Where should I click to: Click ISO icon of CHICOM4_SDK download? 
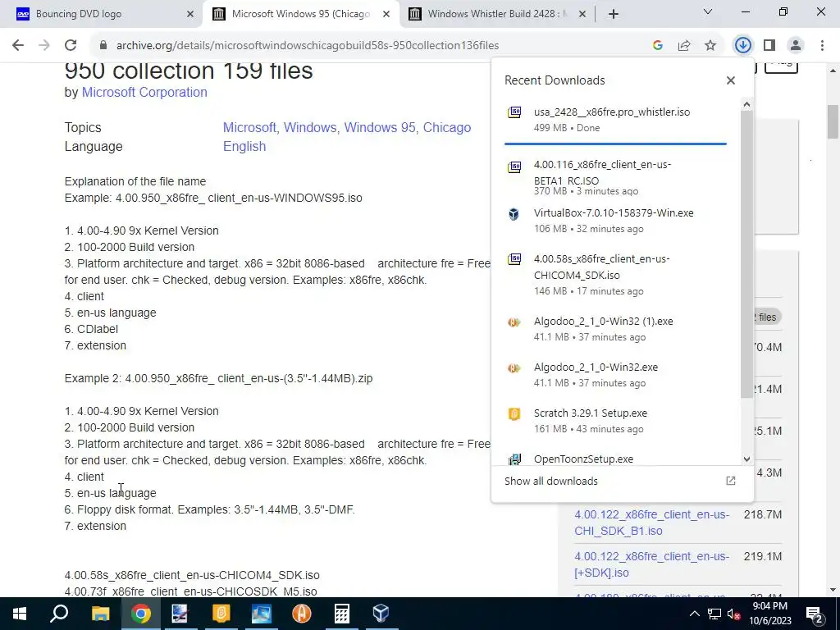[514, 259]
